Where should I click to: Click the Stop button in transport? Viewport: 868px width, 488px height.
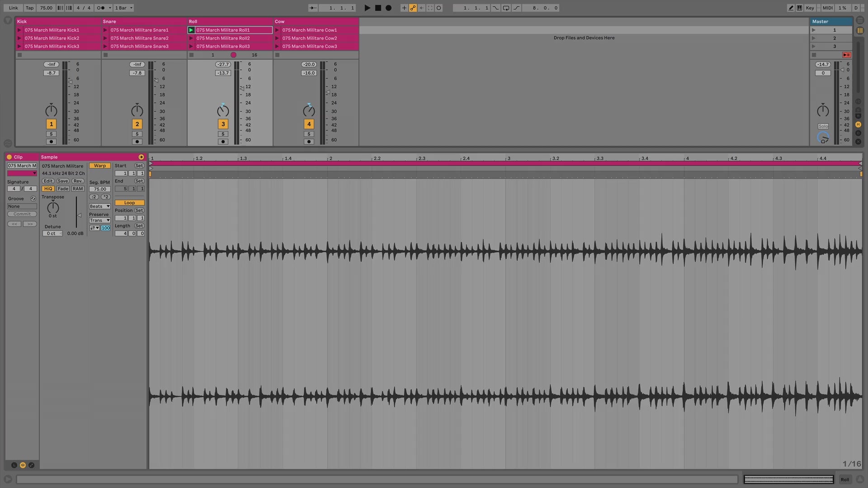click(x=378, y=8)
